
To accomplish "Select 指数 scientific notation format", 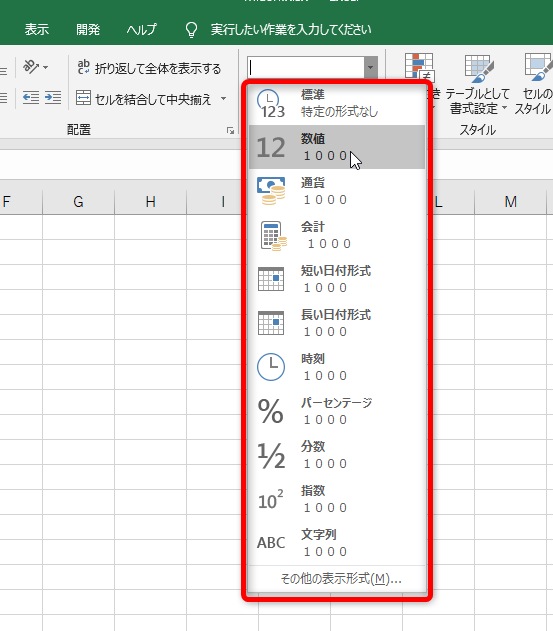I will [x=337, y=499].
